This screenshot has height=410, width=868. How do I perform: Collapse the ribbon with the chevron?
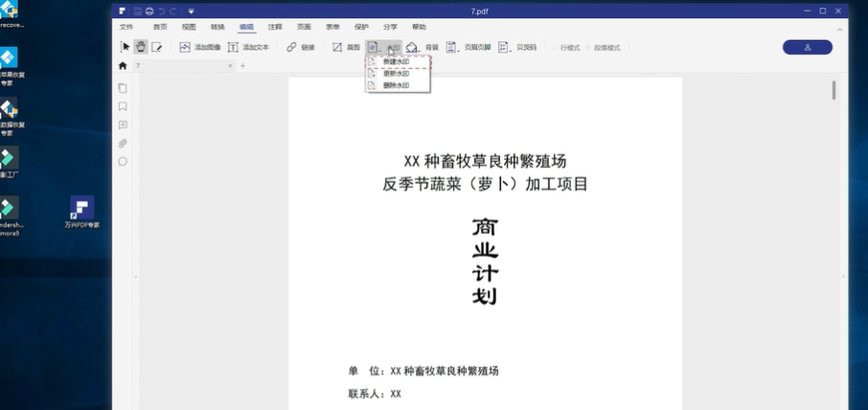pos(840,30)
